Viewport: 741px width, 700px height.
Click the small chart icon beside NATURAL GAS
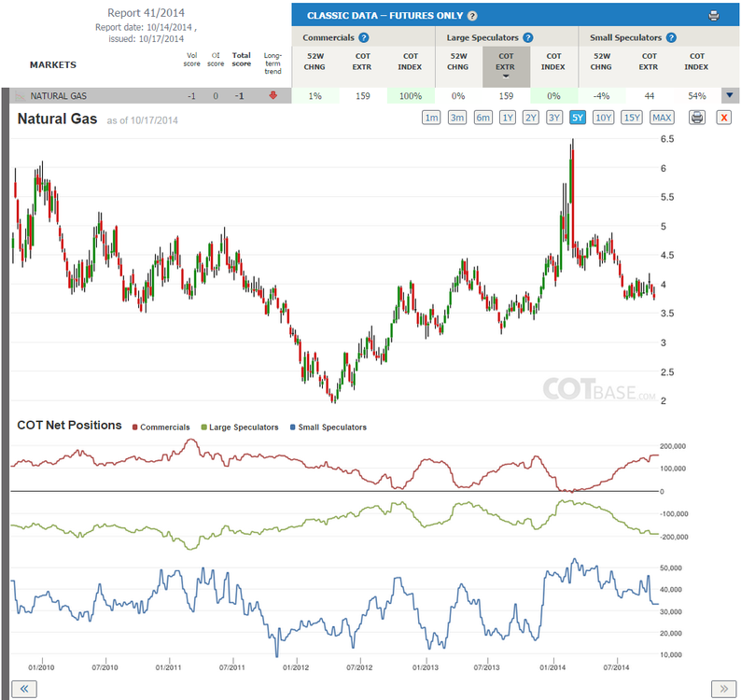[20, 96]
